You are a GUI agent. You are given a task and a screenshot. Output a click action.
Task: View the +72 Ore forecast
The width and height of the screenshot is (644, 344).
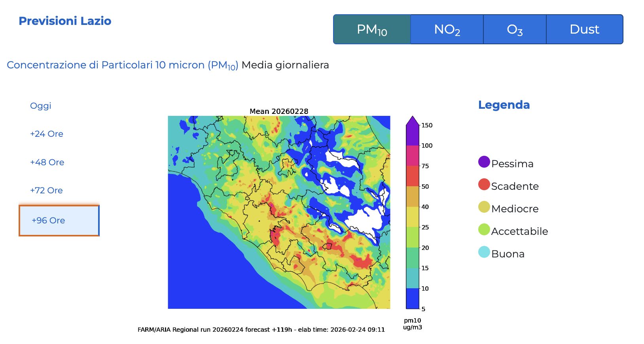click(x=46, y=191)
